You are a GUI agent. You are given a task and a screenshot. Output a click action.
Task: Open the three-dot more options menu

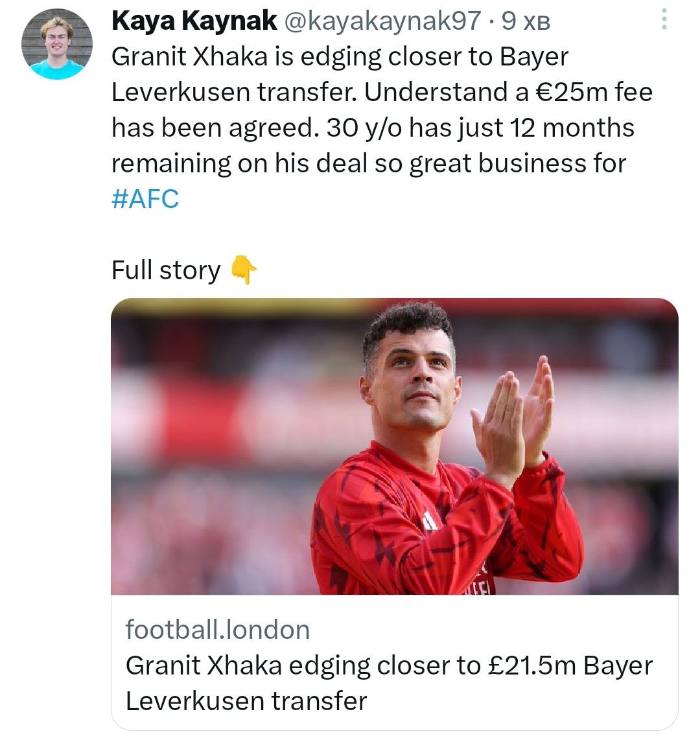pyautogui.click(x=664, y=19)
